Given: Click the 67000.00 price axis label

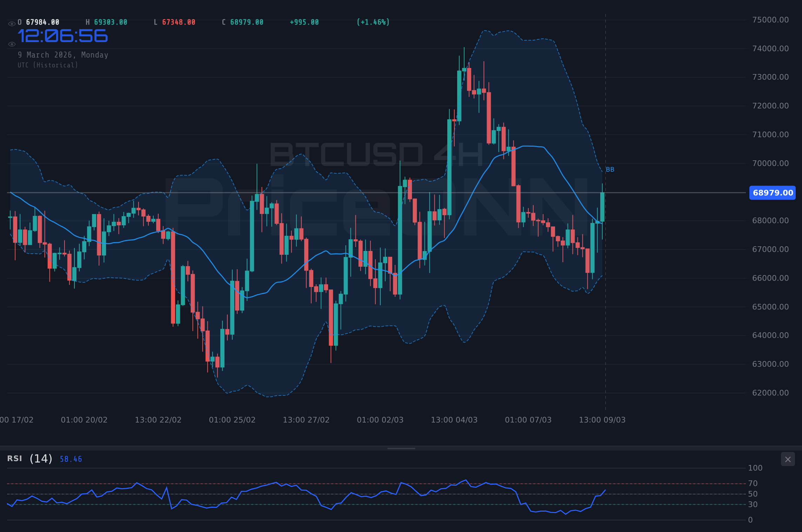Looking at the screenshot, I should [x=770, y=249].
